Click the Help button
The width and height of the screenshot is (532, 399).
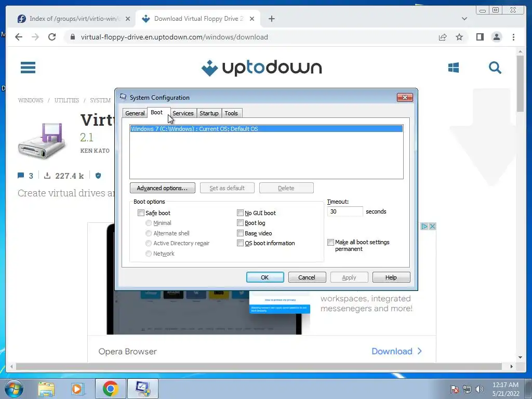tap(391, 277)
